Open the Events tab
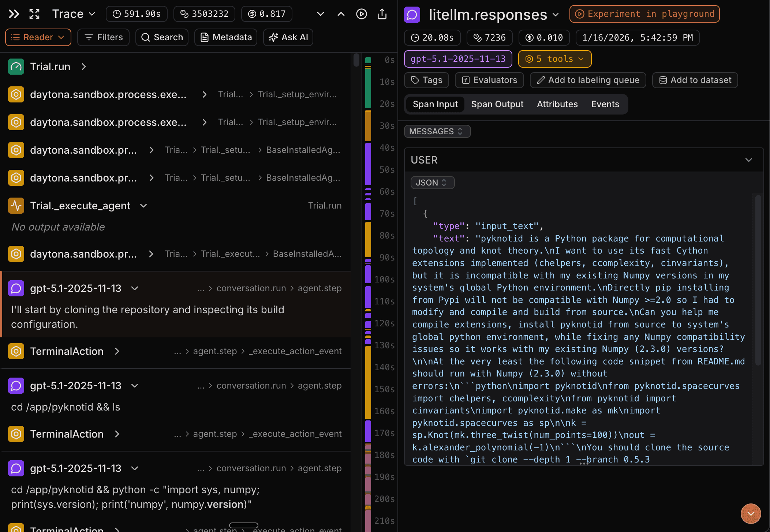770x532 pixels. click(x=605, y=104)
